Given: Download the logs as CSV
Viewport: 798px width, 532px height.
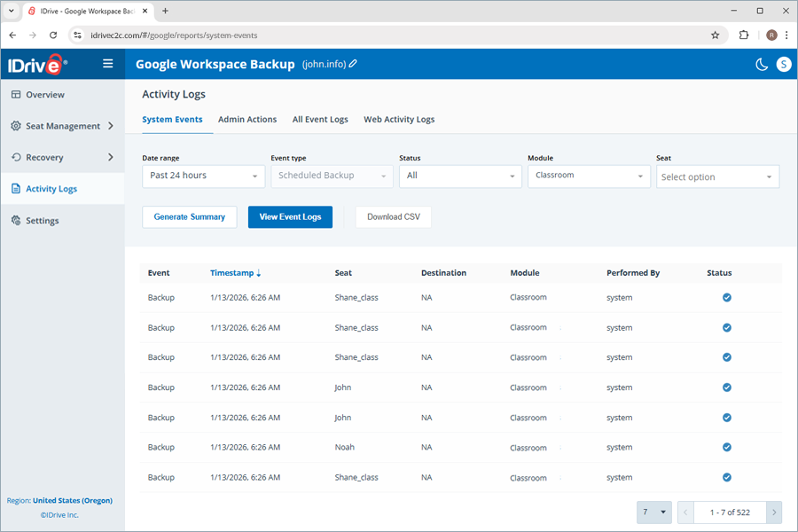Looking at the screenshot, I should click(x=393, y=216).
